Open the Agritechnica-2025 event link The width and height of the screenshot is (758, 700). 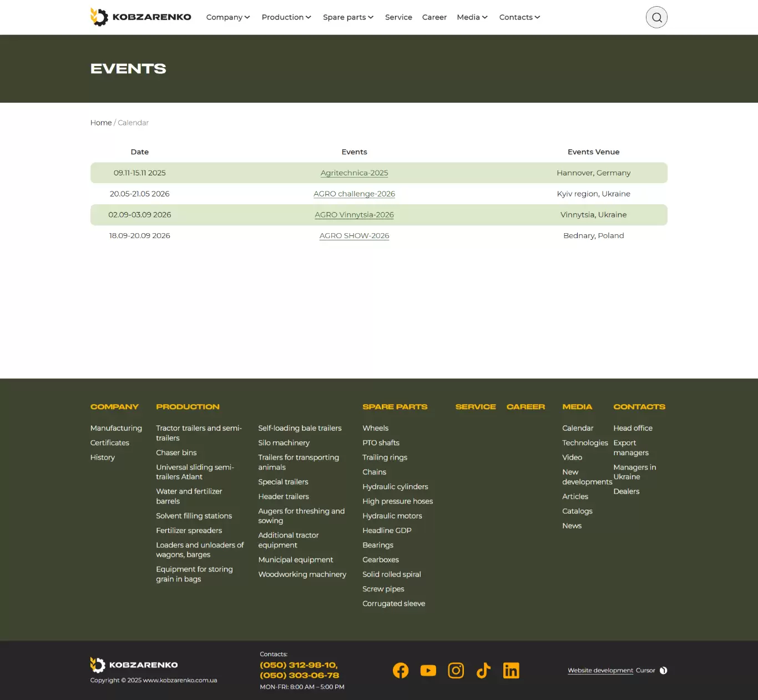click(354, 173)
